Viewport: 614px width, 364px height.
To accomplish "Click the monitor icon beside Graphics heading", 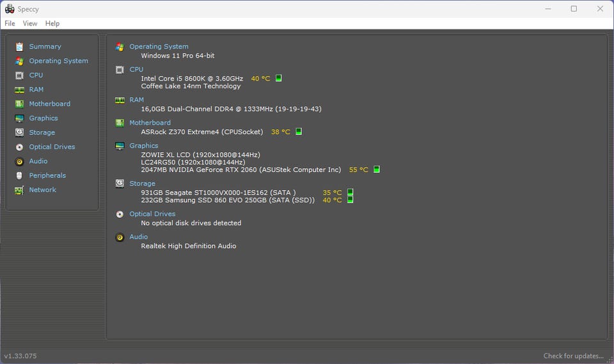I will 120,146.
